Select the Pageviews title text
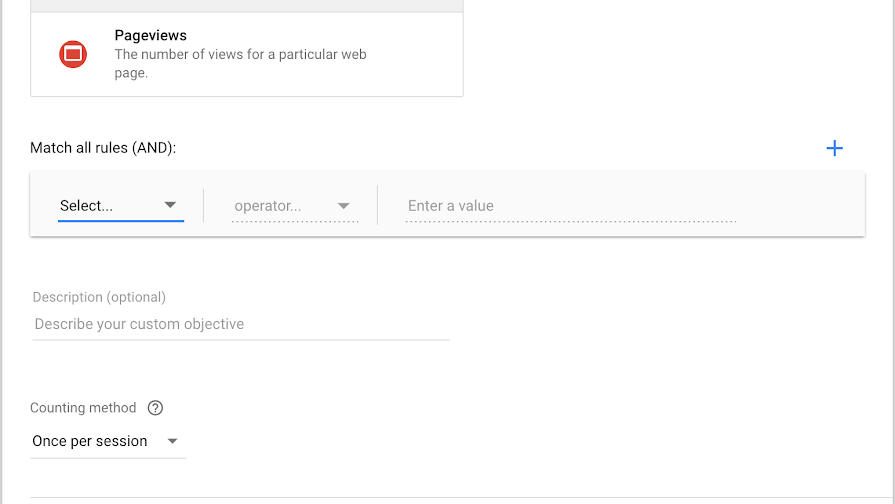This screenshot has width=895, height=504. point(150,36)
